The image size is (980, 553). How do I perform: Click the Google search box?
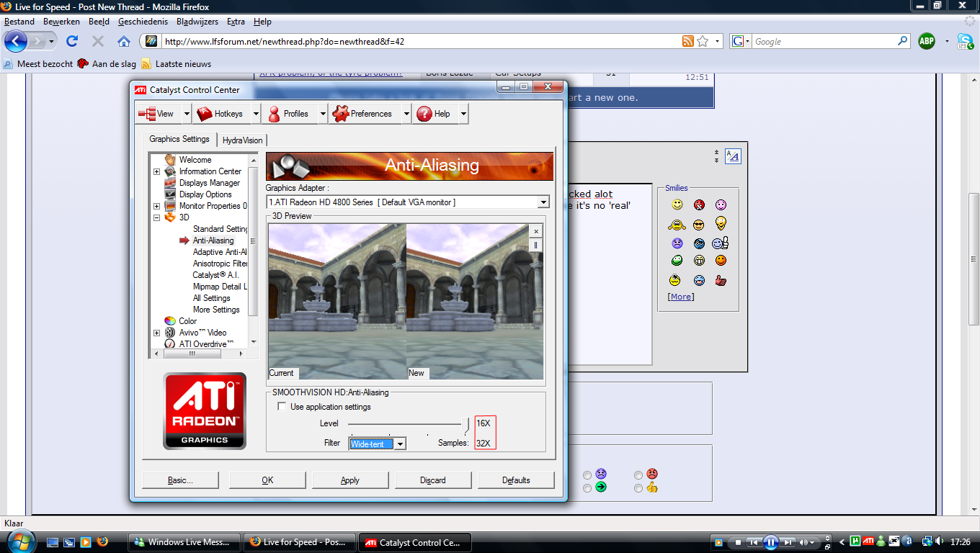[x=824, y=41]
